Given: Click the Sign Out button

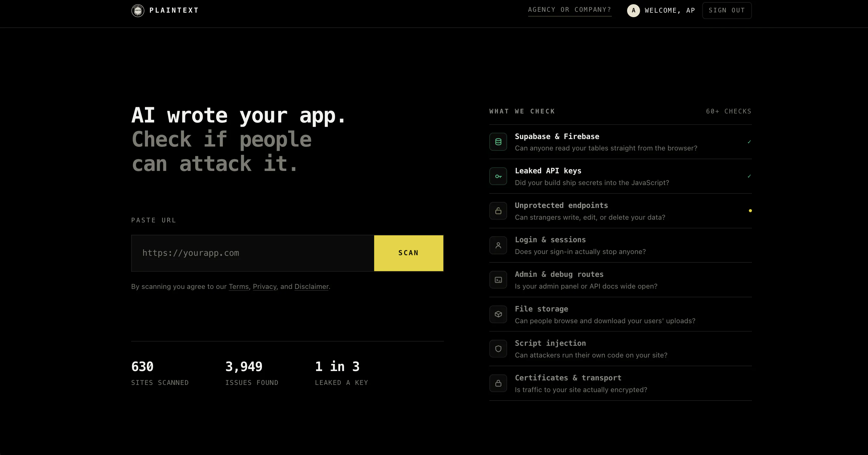Looking at the screenshot, I should point(727,11).
